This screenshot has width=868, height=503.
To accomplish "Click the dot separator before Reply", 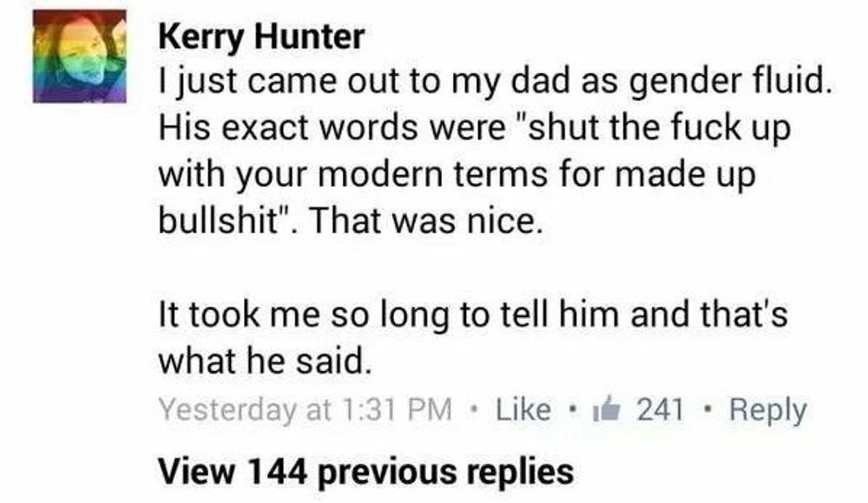I will 707,411.
